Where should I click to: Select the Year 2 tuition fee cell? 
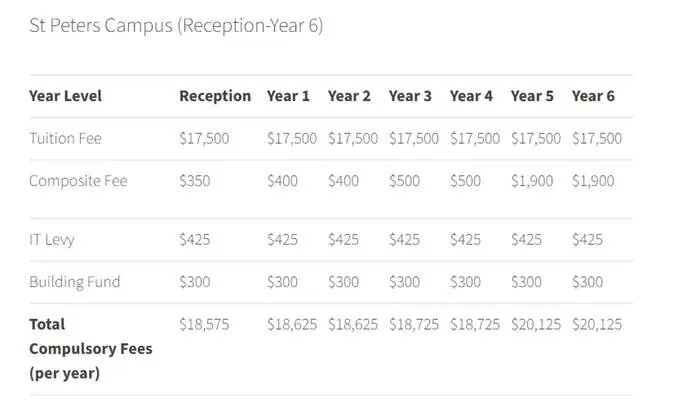pyautogui.click(x=353, y=139)
